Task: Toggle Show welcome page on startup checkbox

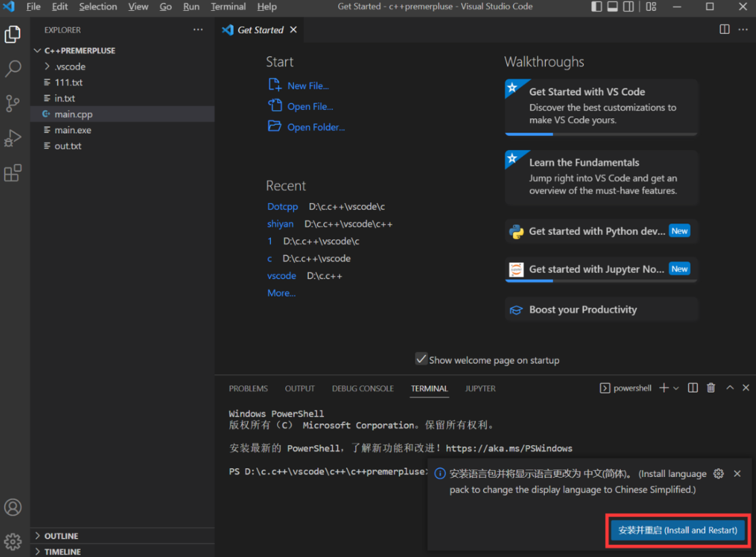Action: click(x=421, y=359)
